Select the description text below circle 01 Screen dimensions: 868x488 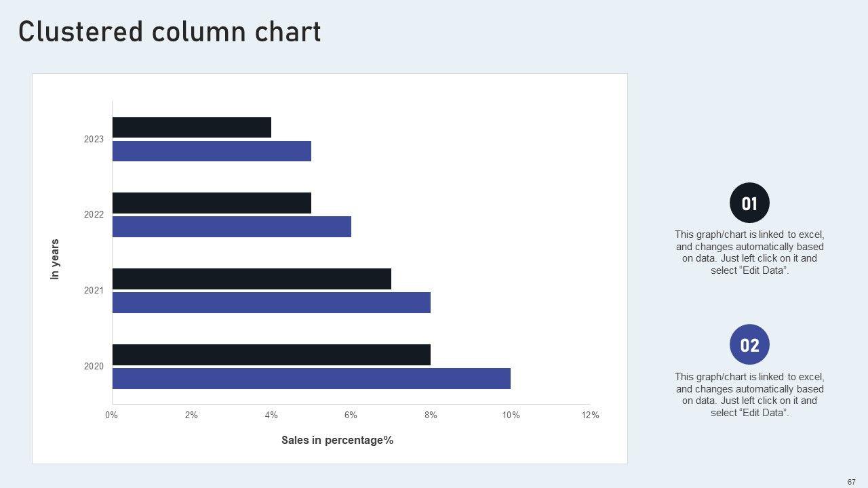pos(749,252)
